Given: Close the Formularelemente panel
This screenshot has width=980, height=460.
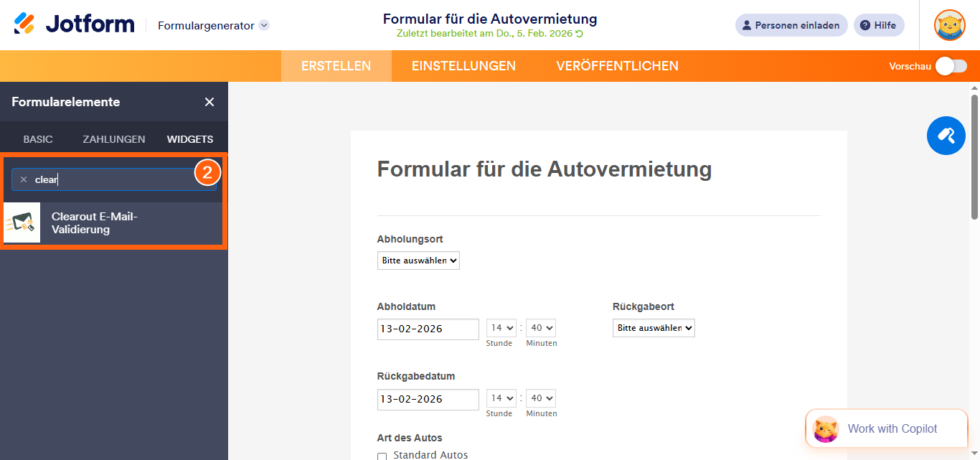Looking at the screenshot, I should point(209,102).
